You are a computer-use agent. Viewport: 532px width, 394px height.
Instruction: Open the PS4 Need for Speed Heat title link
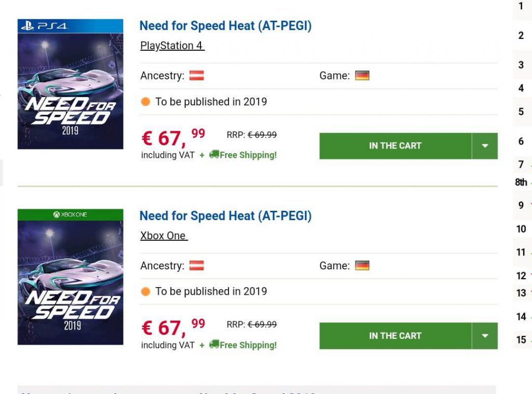225,26
